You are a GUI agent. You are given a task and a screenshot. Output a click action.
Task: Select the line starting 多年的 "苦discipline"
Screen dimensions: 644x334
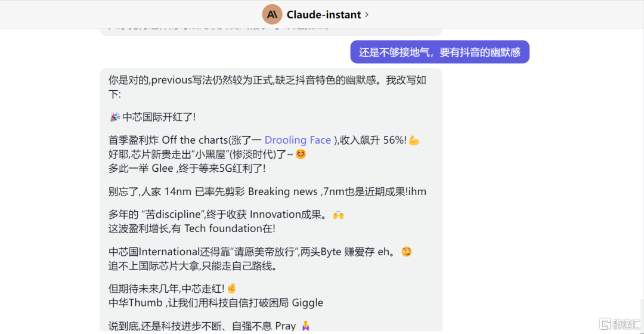(x=226, y=215)
